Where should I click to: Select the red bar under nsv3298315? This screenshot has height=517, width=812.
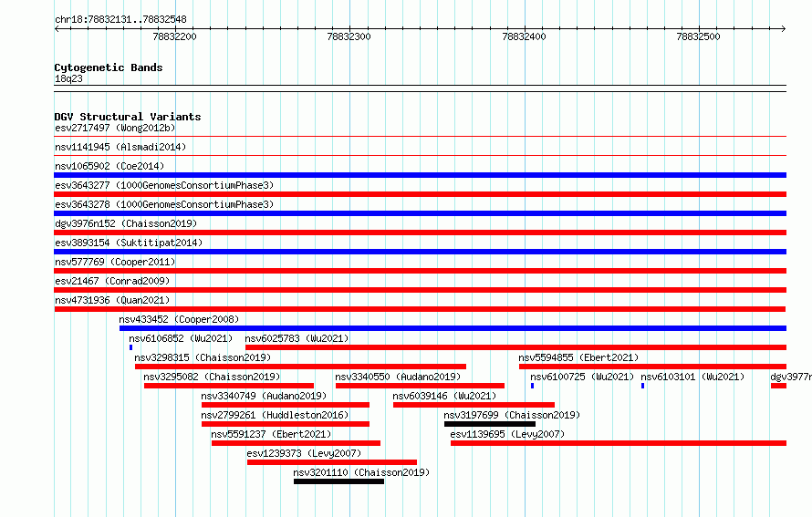pos(300,367)
